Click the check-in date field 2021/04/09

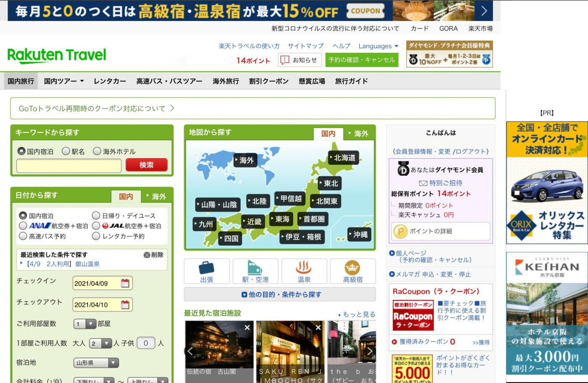(x=102, y=283)
